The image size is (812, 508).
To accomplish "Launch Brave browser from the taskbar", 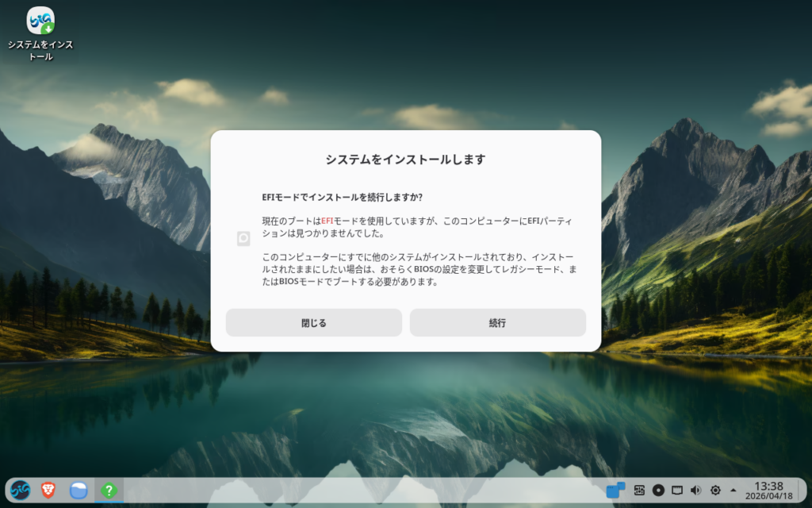I will (x=49, y=491).
